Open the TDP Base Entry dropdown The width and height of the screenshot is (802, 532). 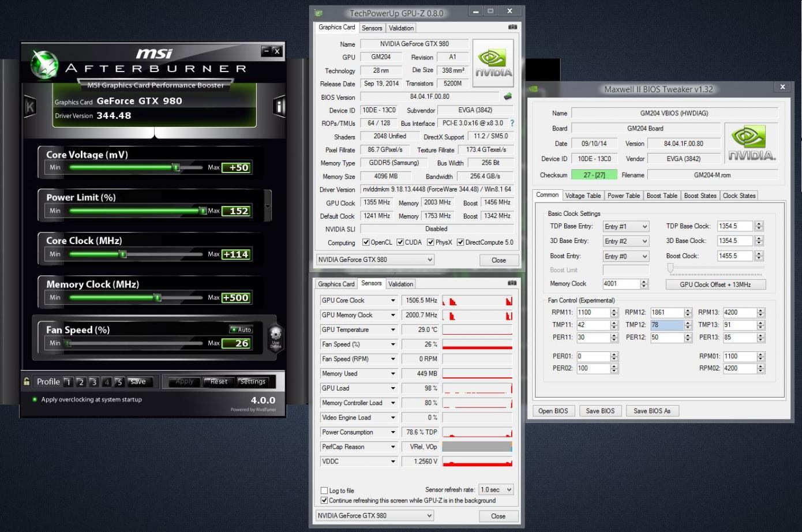pyautogui.click(x=626, y=226)
